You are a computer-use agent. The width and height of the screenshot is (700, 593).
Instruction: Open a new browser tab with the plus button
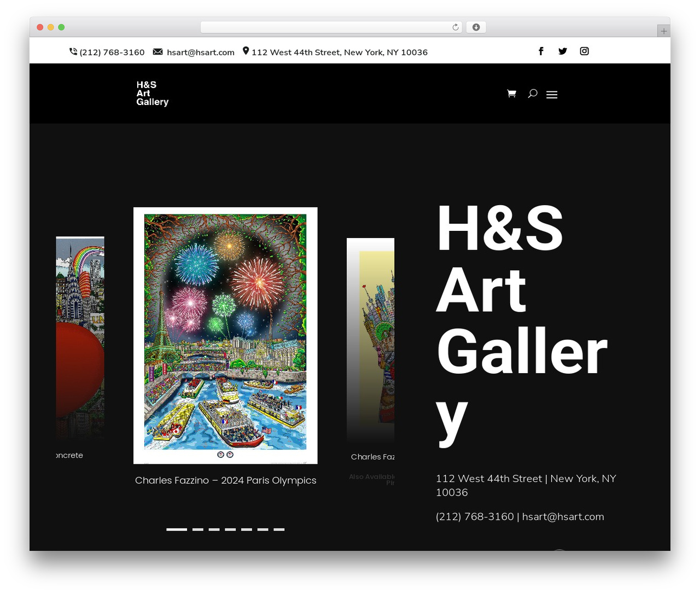click(663, 31)
